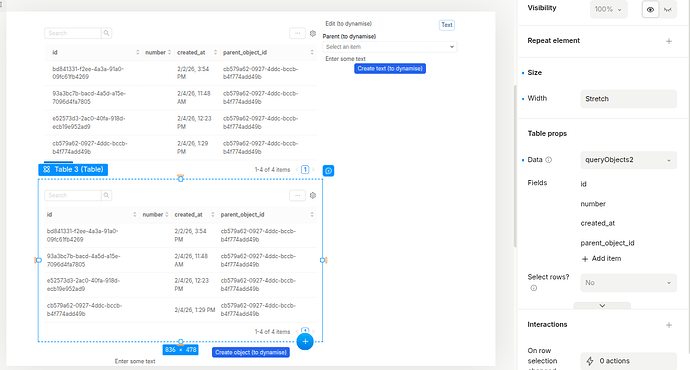The width and height of the screenshot is (690, 370).
Task: Select the created_at field in Fields list
Action: pos(598,223)
